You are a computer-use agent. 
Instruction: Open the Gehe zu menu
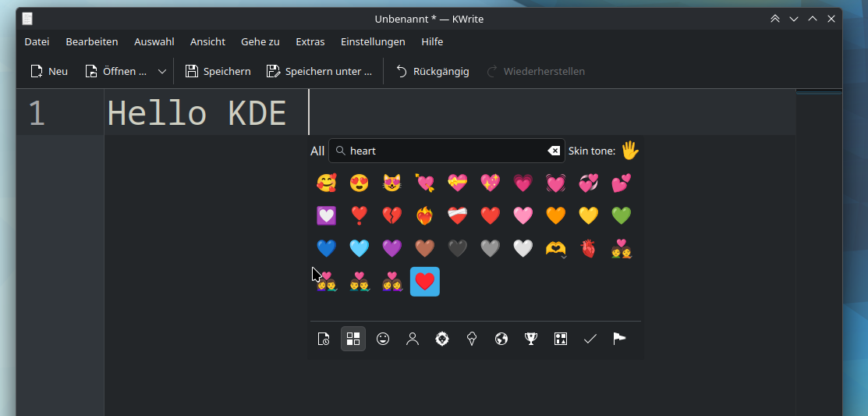(260, 41)
